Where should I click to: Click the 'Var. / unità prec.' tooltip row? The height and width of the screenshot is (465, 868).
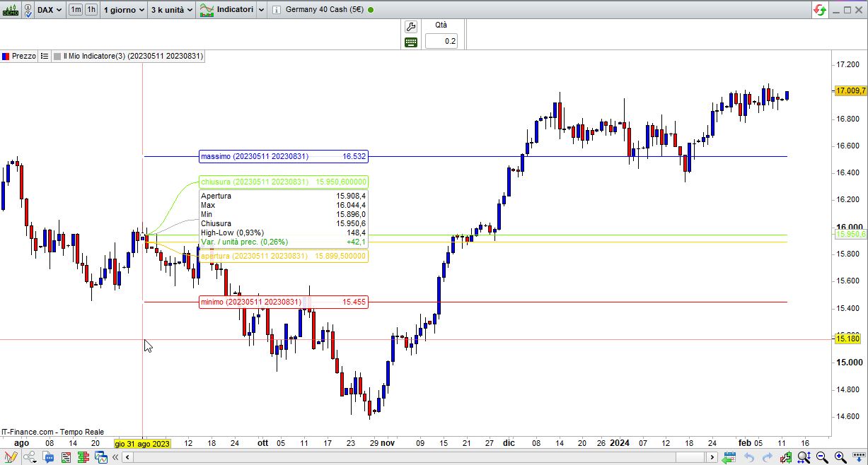pos(283,242)
